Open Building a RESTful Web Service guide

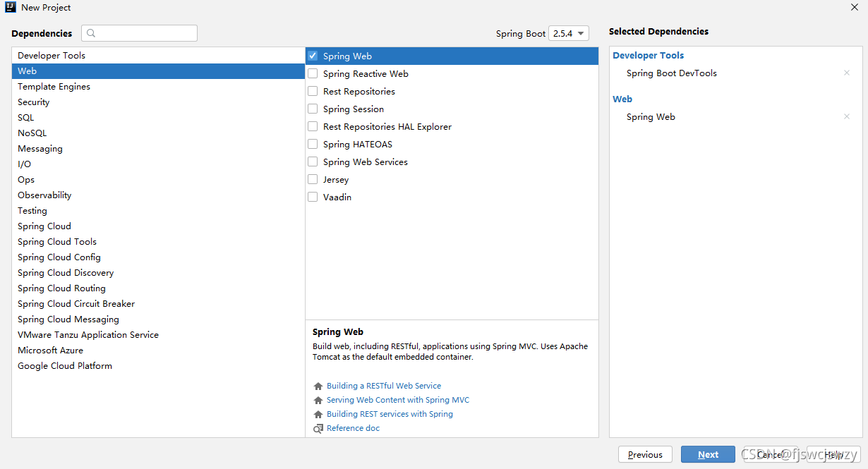[x=384, y=386]
